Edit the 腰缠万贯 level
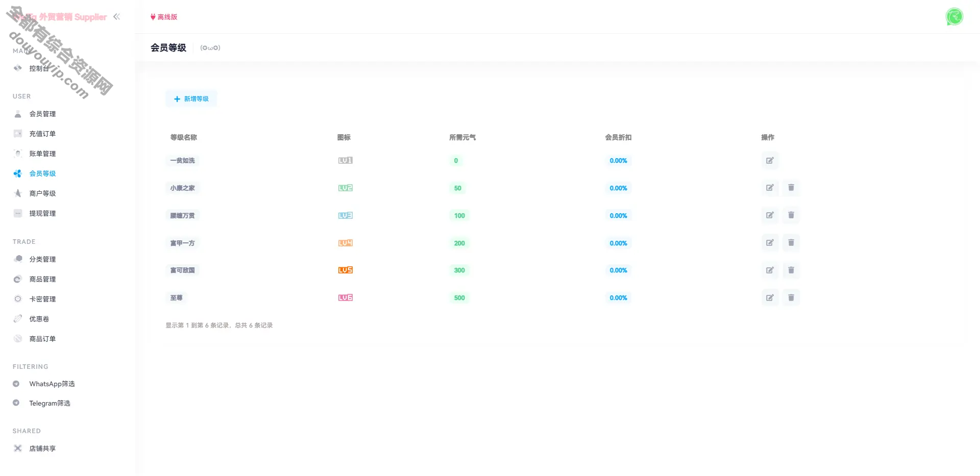This screenshot has width=980, height=476. click(x=770, y=215)
